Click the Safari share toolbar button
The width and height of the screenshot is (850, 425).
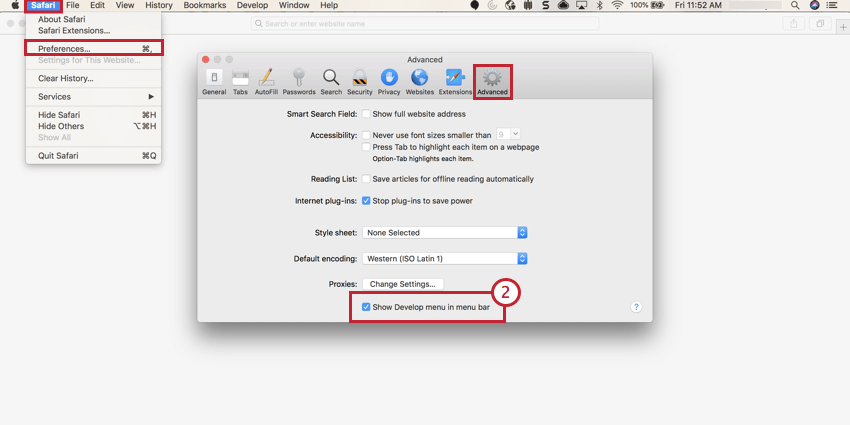coord(794,23)
